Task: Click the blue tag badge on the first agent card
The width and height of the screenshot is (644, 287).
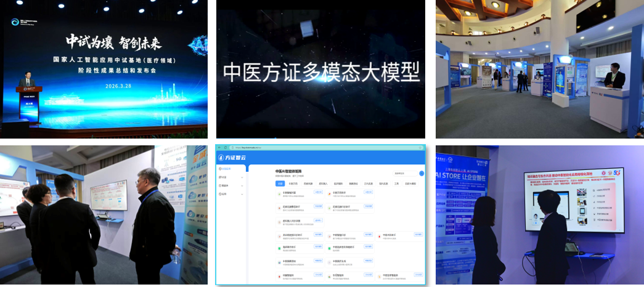Action: coord(319,192)
